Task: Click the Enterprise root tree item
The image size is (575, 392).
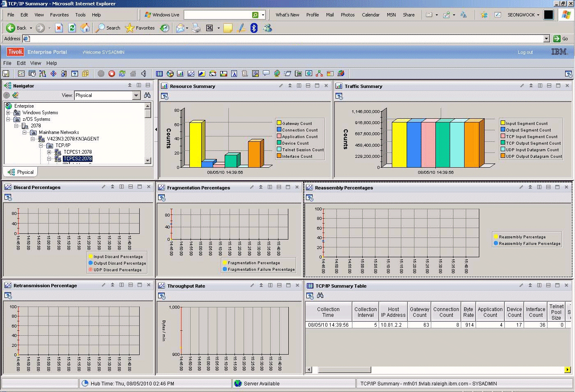Action: [x=24, y=106]
